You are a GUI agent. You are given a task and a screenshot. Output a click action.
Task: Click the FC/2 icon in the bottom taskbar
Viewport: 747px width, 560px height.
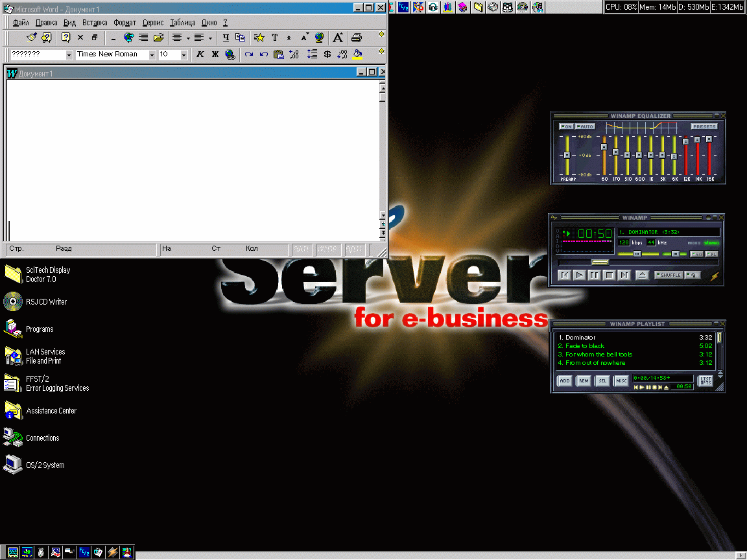click(x=84, y=552)
